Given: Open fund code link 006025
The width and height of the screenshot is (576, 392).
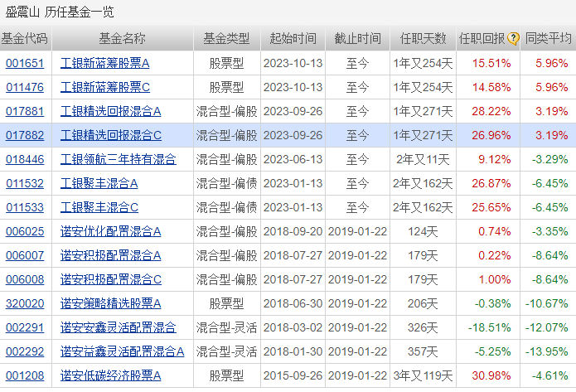Looking at the screenshot, I should tap(25, 231).
